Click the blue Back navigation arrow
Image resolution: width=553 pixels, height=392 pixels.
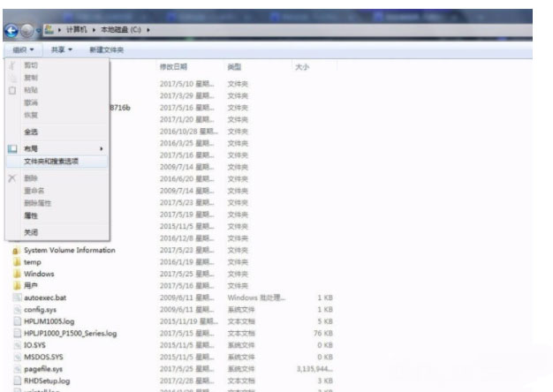click(x=11, y=31)
